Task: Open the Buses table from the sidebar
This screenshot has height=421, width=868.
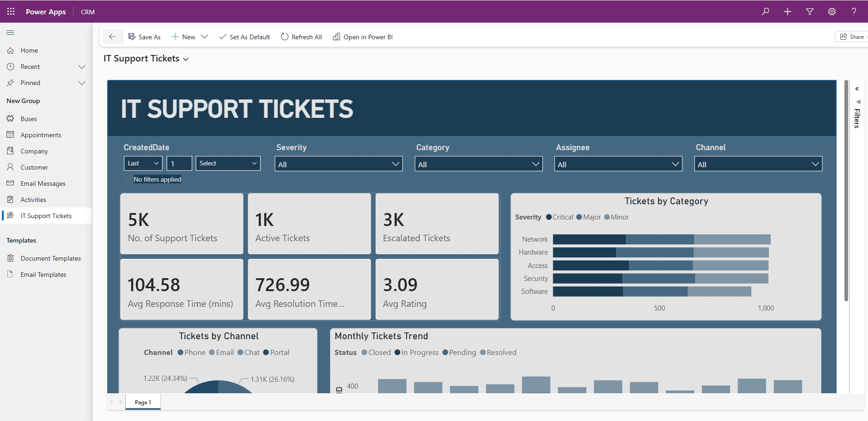Action: coord(28,118)
